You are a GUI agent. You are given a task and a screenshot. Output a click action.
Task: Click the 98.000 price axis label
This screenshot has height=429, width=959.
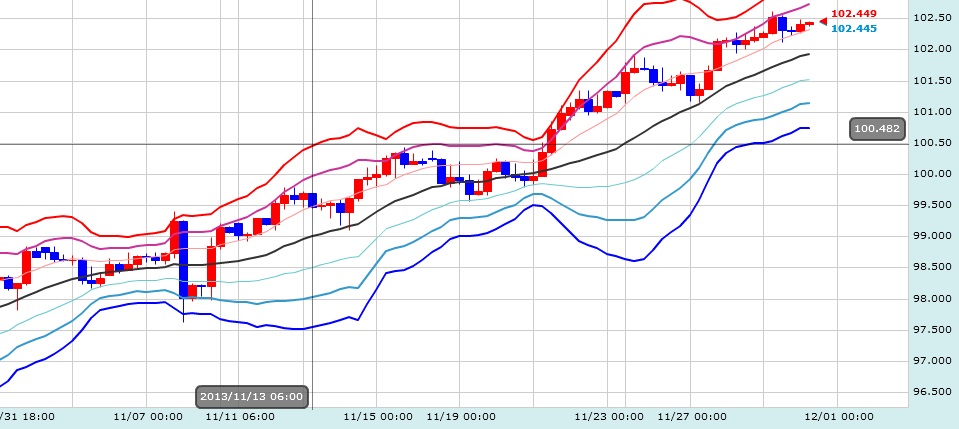933,298
